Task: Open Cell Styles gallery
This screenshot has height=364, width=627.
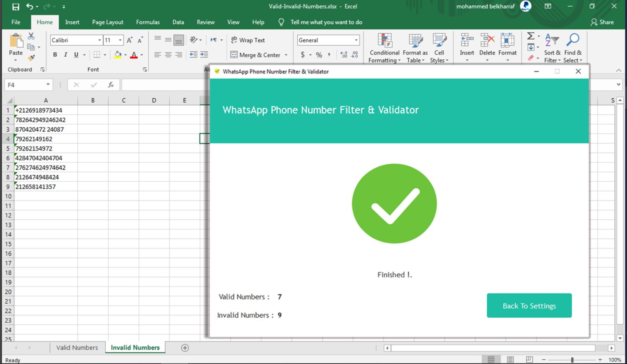Action: pyautogui.click(x=439, y=48)
